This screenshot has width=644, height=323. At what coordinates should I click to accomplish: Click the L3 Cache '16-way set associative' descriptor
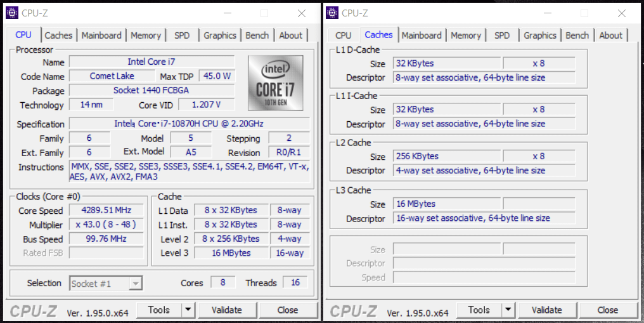(484, 218)
